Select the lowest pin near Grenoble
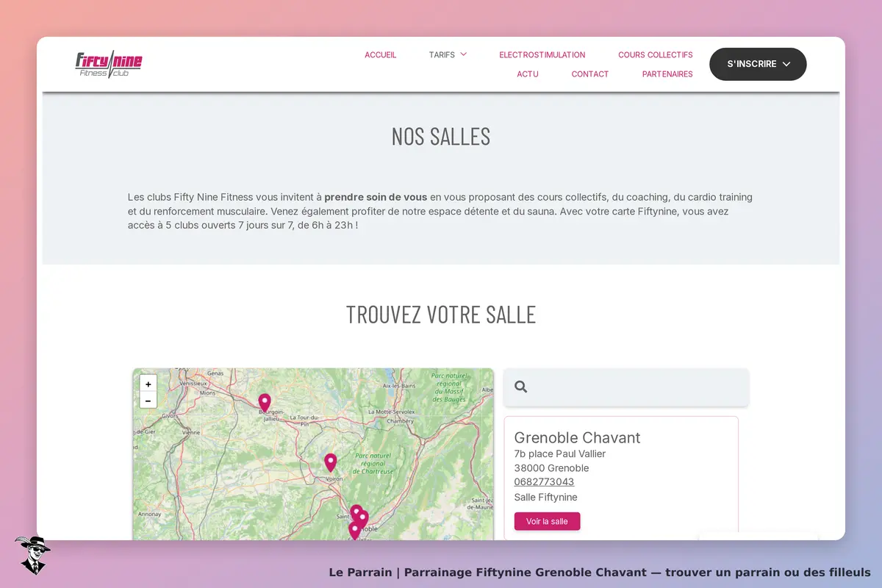Screen dimensions: 882x588 tap(355, 530)
